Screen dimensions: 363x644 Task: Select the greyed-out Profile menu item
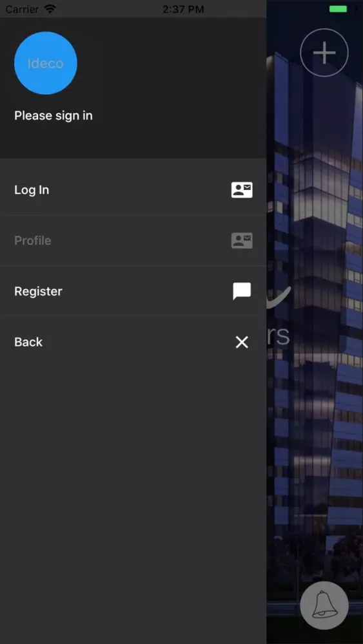click(x=133, y=240)
